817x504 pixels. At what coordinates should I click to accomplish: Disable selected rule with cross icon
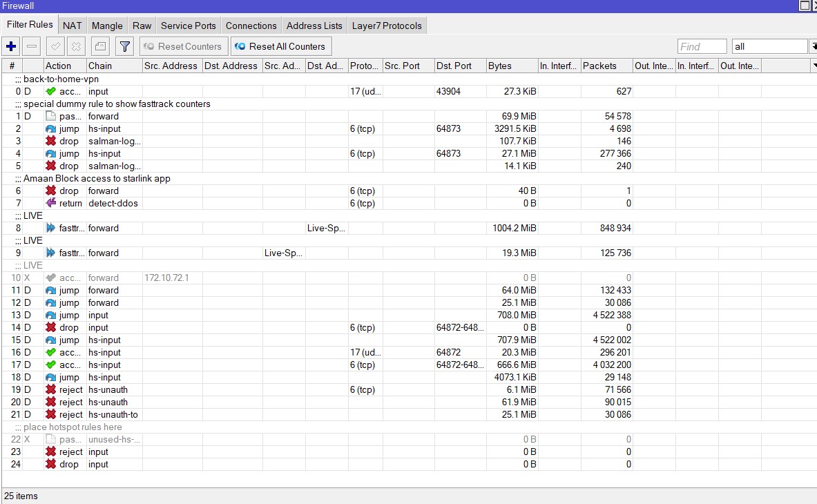[x=76, y=46]
